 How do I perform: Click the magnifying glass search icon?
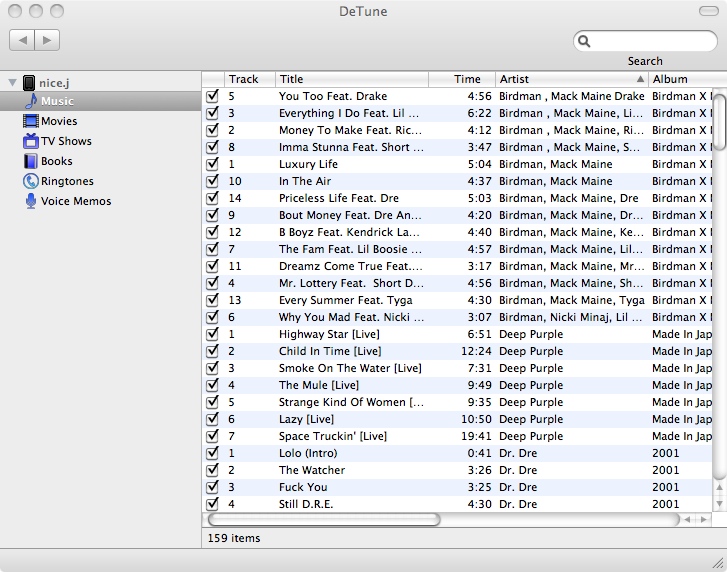[584, 41]
